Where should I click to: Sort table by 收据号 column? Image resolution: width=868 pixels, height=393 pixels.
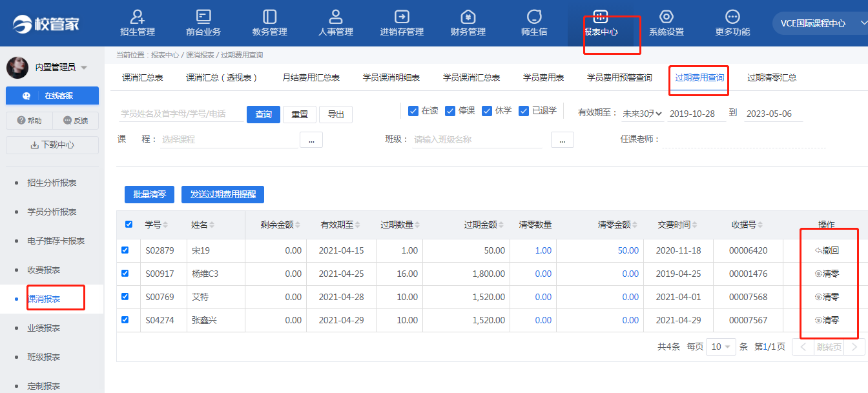click(760, 225)
